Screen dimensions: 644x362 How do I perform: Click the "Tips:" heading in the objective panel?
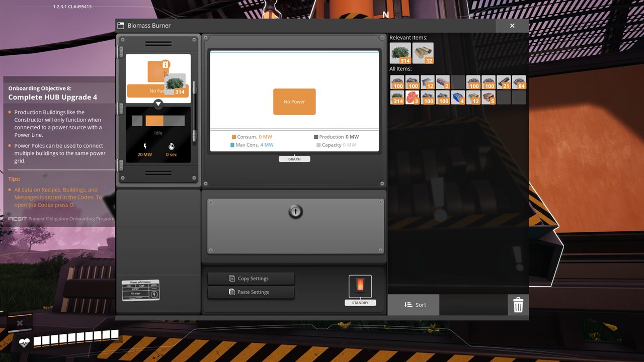tap(14, 179)
